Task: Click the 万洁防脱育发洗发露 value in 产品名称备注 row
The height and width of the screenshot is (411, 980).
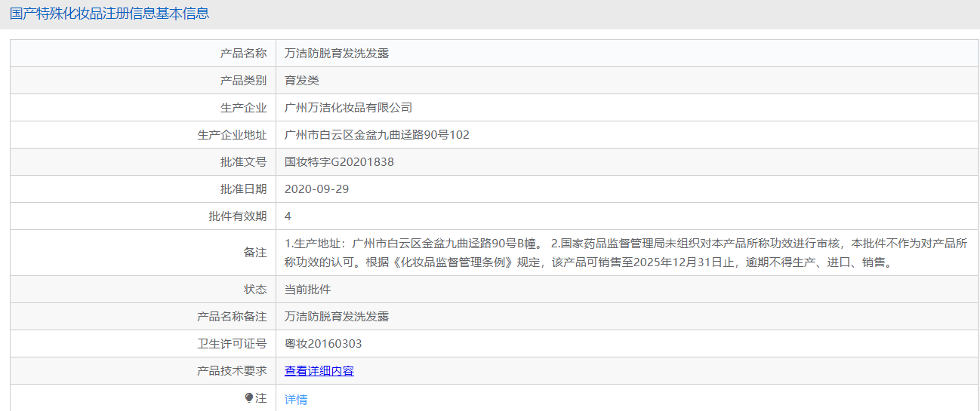Action: coord(337,317)
